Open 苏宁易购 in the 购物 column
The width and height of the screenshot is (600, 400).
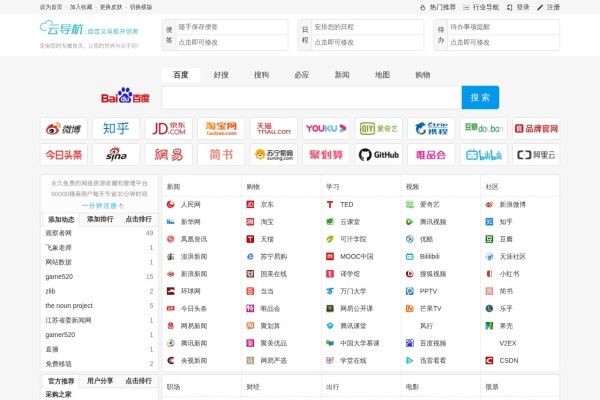pos(274,256)
